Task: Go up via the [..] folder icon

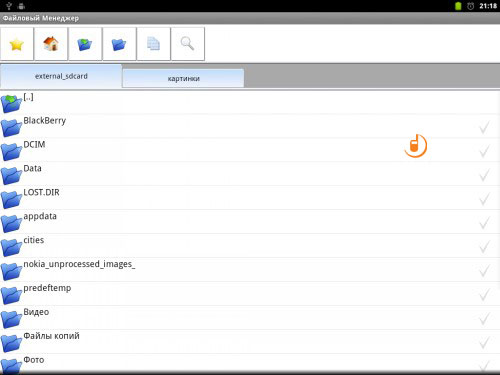Action: (x=11, y=103)
